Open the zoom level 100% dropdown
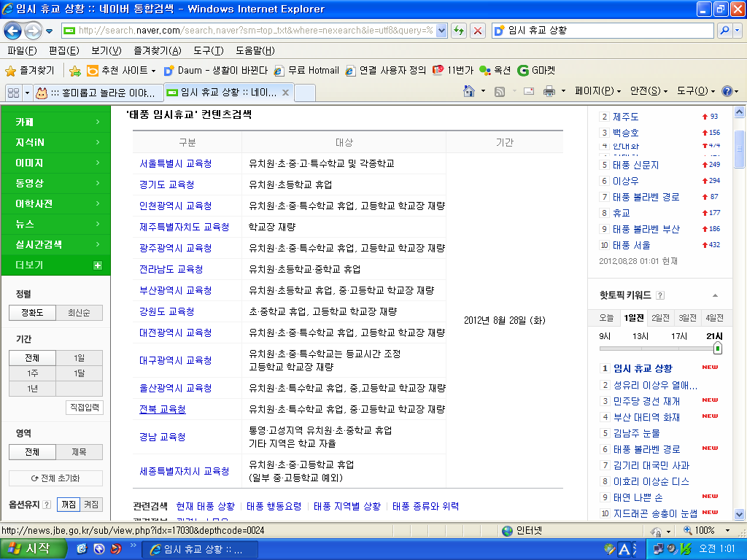Screen dimensions: 747x560 click(x=705, y=530)
